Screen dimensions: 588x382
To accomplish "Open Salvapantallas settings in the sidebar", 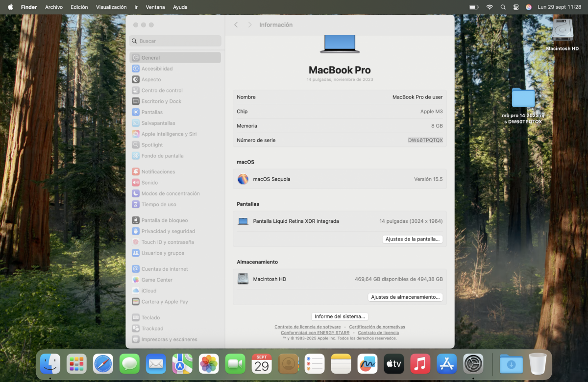I will click(158, 123).
